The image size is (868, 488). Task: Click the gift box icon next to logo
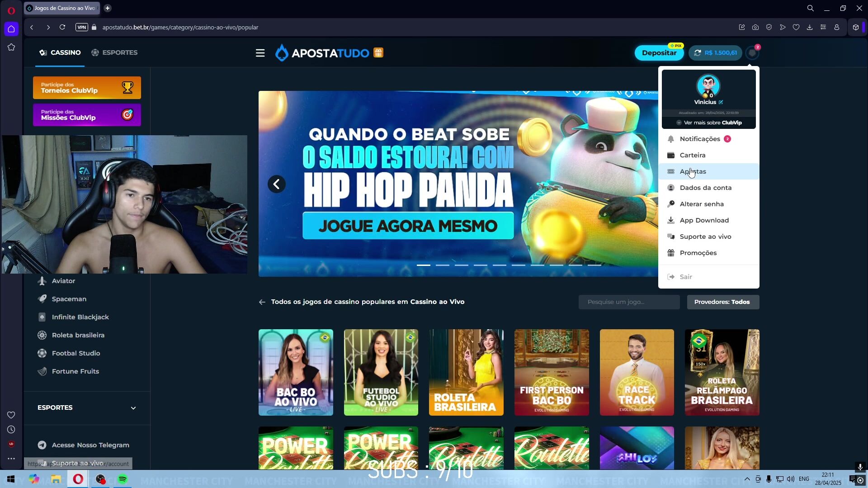pyautogui.click(x=378, y=53)
